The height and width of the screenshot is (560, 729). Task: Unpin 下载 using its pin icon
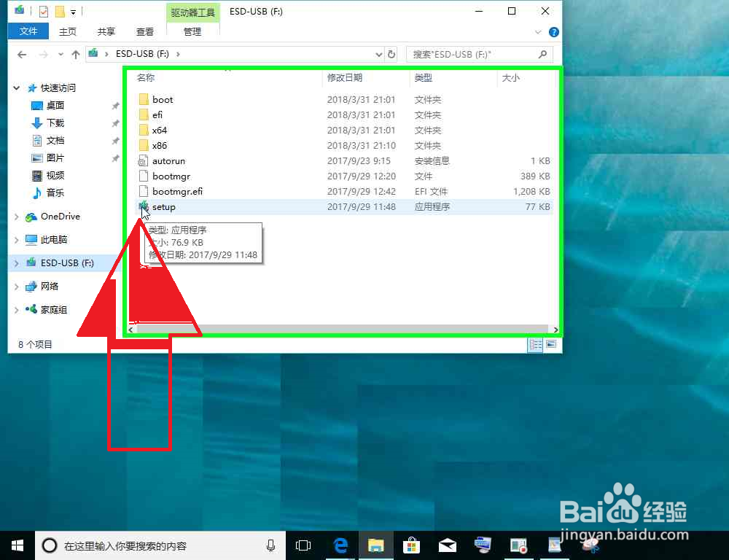coord(114,122)
